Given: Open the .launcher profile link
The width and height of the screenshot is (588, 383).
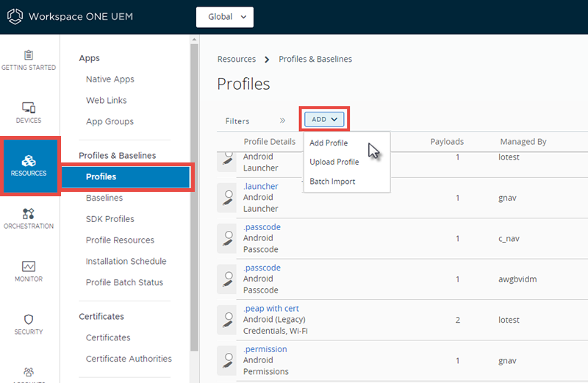Looking at the screenshot, I should coord(261,187).
